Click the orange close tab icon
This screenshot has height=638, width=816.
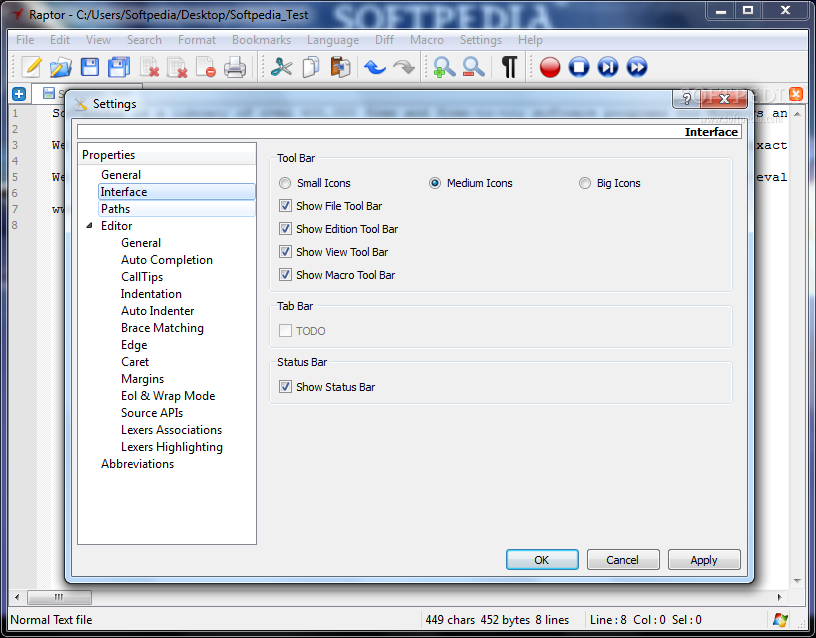tap(796, 94)
